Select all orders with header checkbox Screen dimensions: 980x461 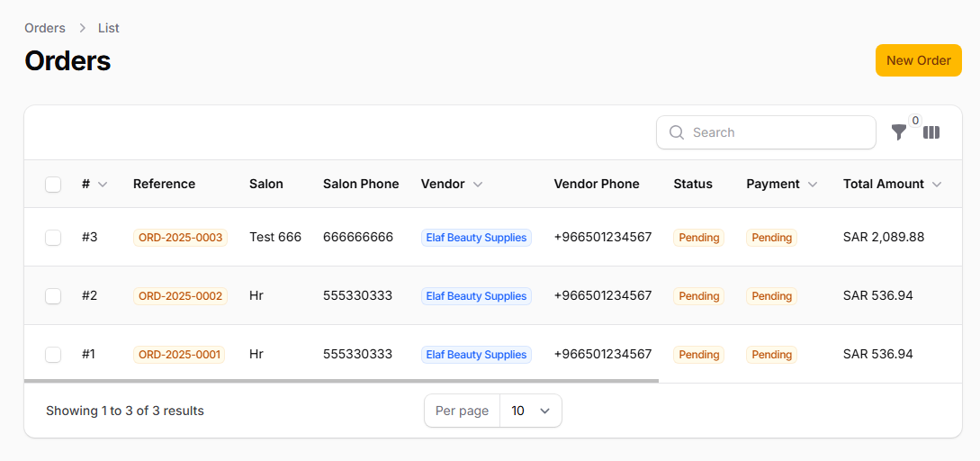(53, 185)
